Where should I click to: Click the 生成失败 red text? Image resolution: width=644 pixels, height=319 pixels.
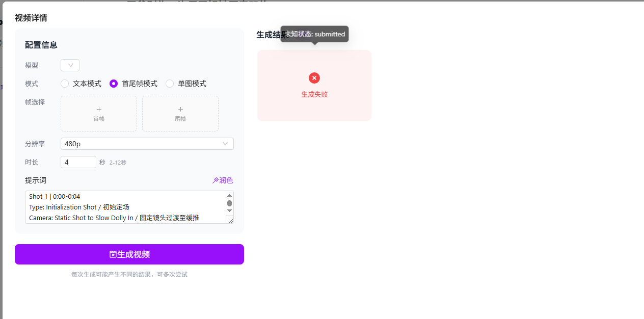tap(314, 94)
